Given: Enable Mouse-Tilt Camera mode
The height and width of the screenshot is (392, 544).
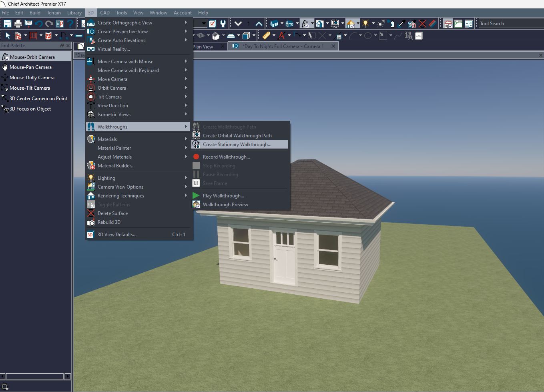Looking at the screenshot, I should point(30,88).
